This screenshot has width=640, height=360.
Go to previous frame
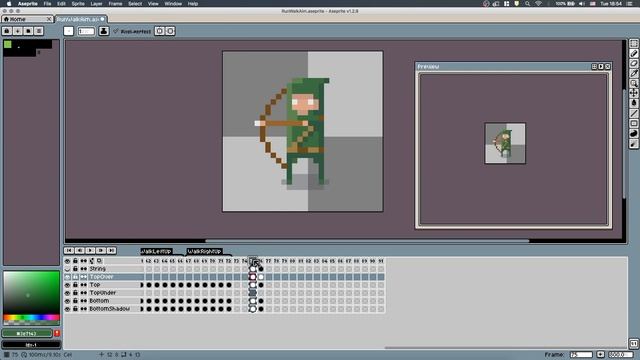point(80,250)
